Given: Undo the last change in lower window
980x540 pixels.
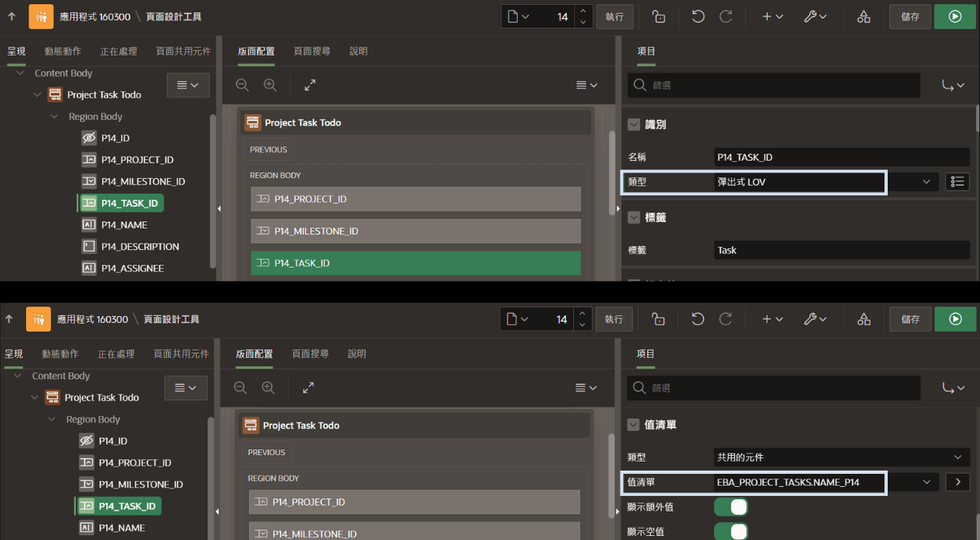Looking at the screenshot, I should pos(697,319).
